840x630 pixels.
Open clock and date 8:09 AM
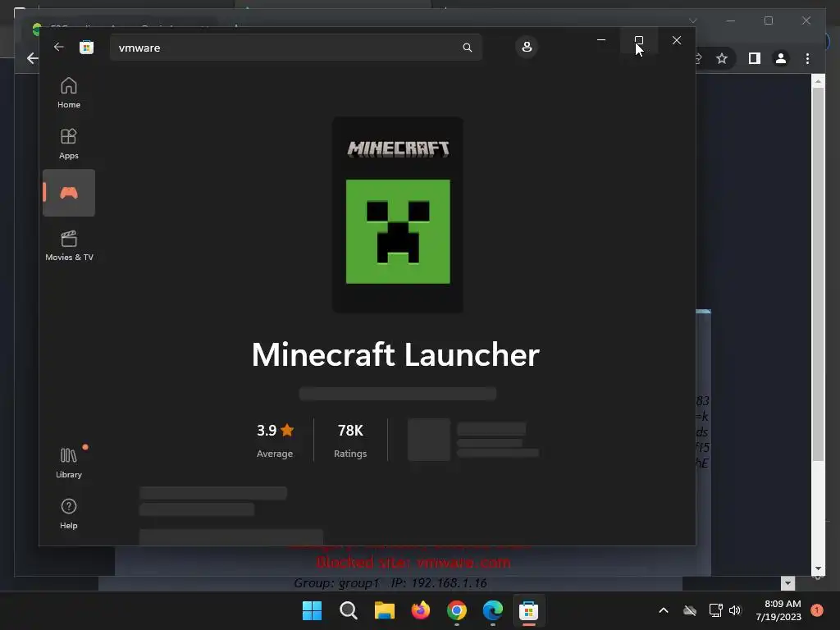[778, 610]
